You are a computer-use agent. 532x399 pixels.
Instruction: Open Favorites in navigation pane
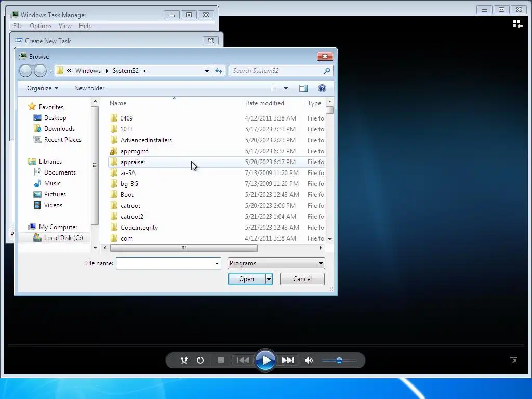[51, 107]
